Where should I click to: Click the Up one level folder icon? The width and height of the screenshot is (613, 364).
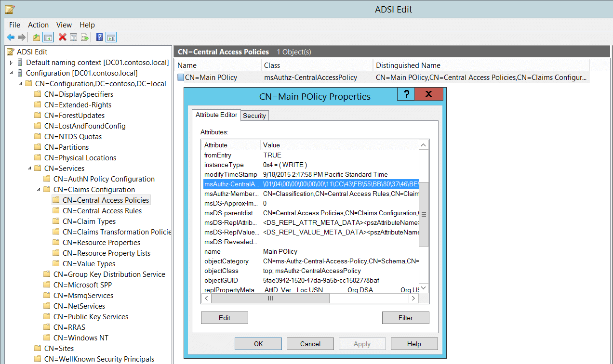[37, 38]
